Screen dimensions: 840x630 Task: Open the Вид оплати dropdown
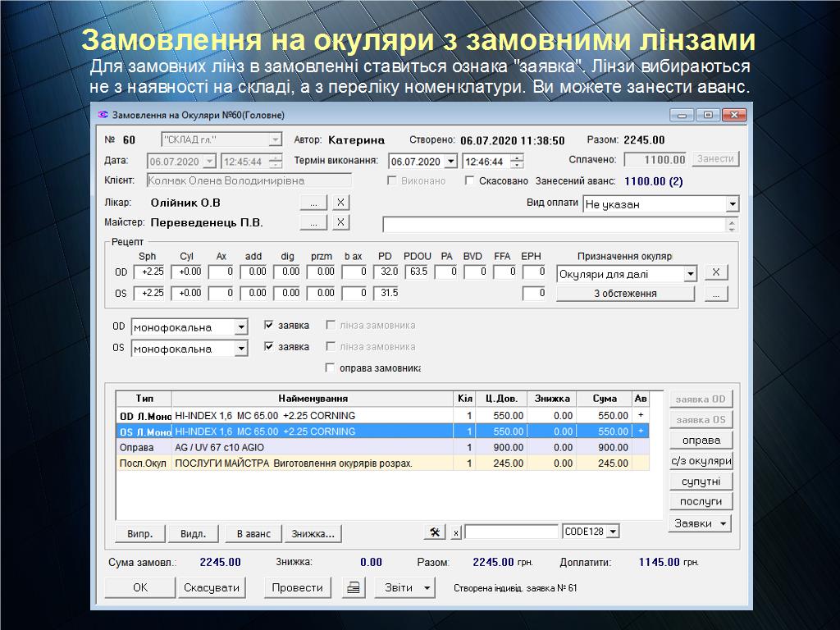click(x=732, y=204)
